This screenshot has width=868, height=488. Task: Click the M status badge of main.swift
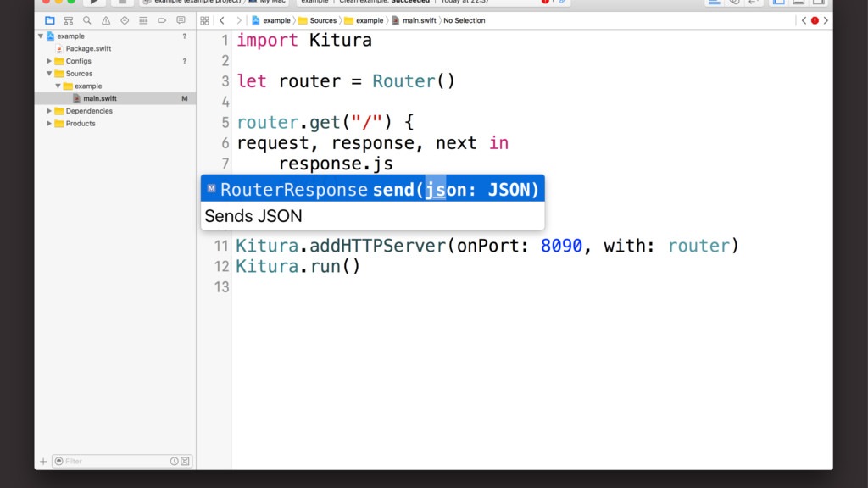(x=184, y=98)
